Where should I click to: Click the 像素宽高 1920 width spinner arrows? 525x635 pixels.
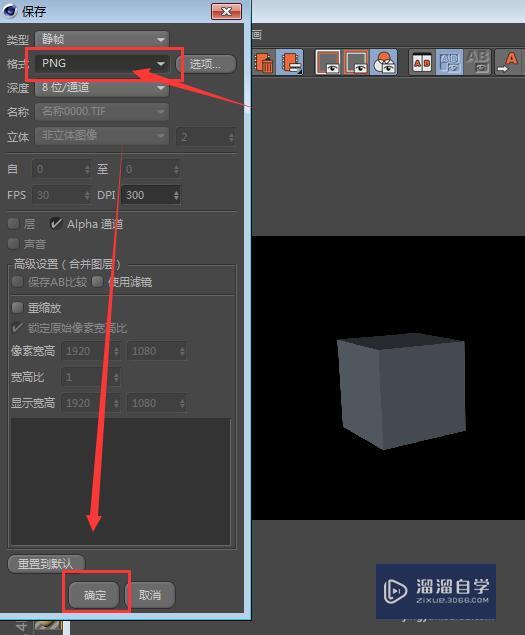pos(117,351)
